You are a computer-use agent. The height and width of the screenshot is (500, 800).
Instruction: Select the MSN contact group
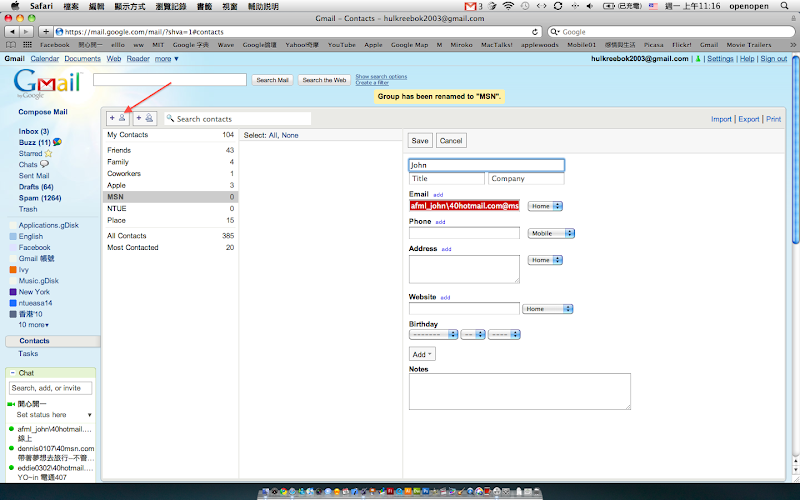click(170, 197)
